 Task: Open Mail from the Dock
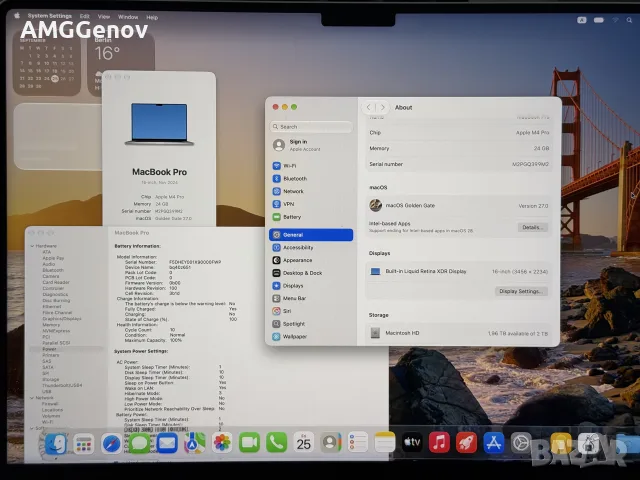(x=167, y=444)
